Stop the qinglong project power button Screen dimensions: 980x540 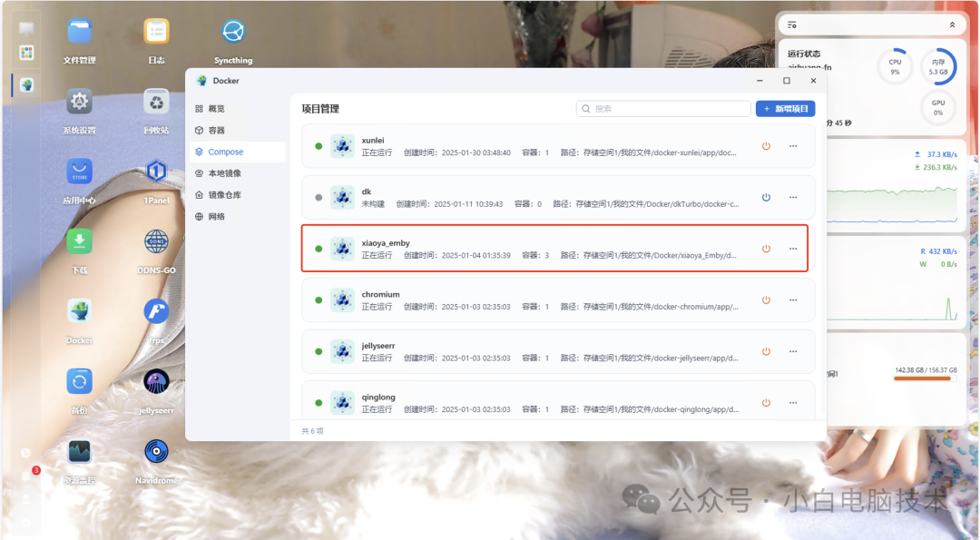766,403
